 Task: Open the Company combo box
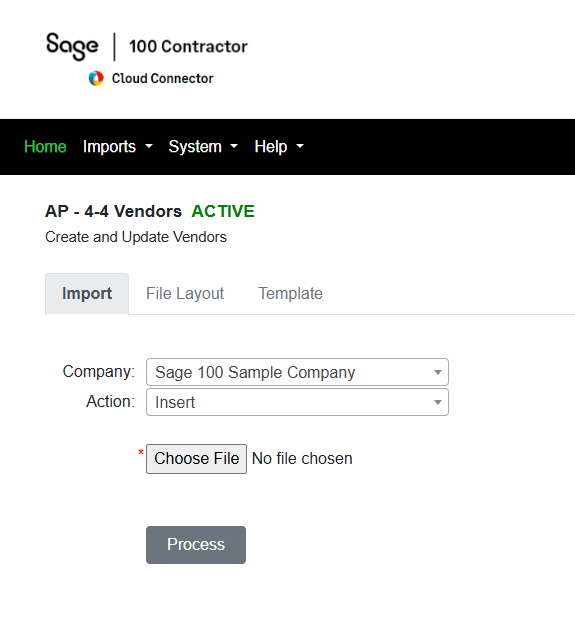(297, 372)
